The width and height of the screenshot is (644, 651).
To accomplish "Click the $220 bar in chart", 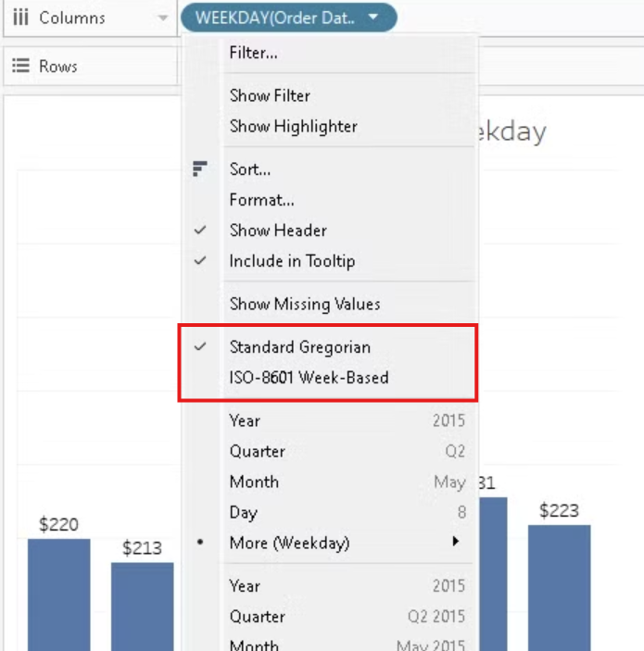I will click(58, 593).
